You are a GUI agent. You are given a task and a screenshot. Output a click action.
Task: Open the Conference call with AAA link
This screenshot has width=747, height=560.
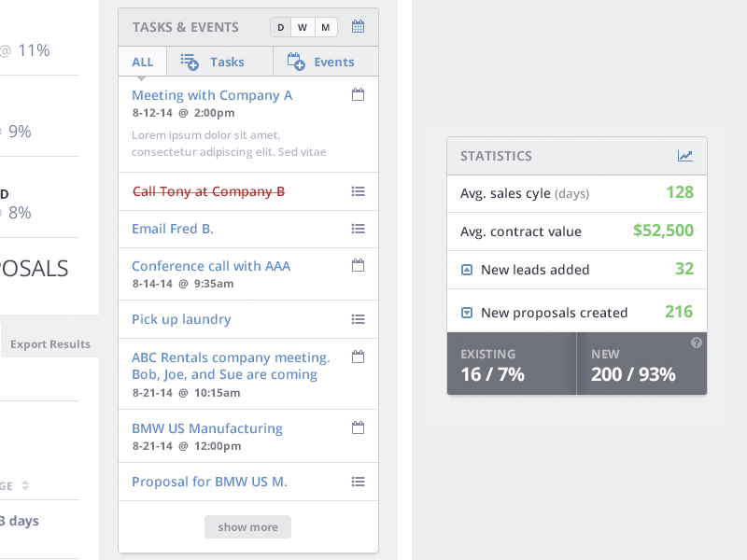click(x=211, y=266)
